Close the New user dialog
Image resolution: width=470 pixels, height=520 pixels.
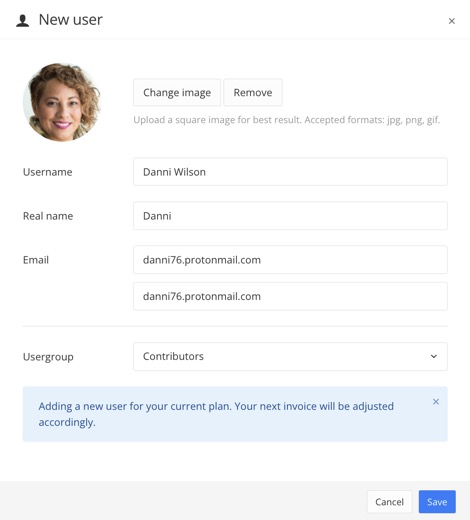(x=452, y=21)
